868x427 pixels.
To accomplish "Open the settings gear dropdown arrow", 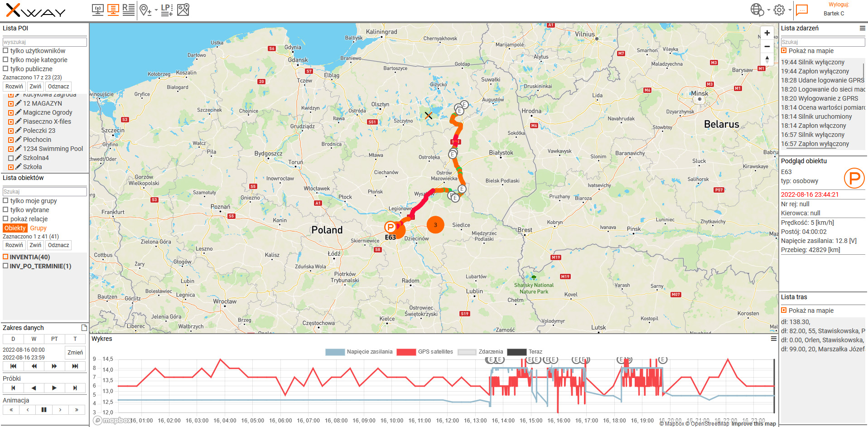I will [790, 10].
